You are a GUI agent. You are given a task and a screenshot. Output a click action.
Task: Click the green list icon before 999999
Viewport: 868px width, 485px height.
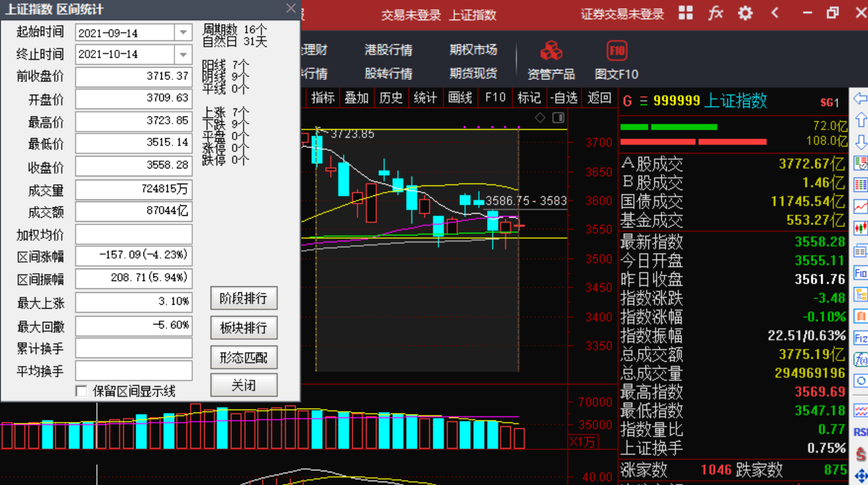click(x=644, y=101)
